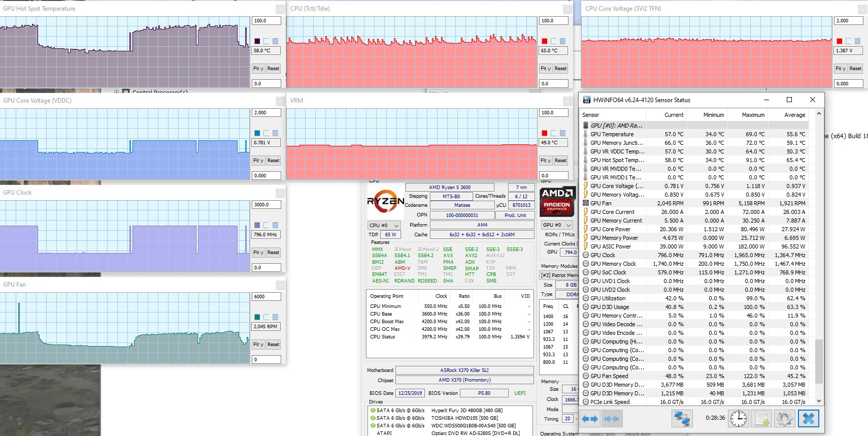868x436 pixels.
Task: Expand the sensor layout with the outward blue arrows
Action: pos(589,419)
